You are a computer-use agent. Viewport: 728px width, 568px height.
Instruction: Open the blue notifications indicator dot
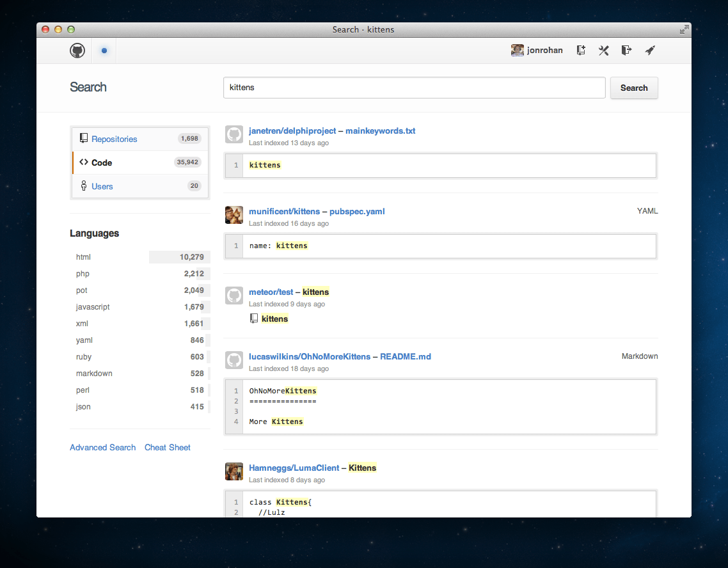[104, 51]
